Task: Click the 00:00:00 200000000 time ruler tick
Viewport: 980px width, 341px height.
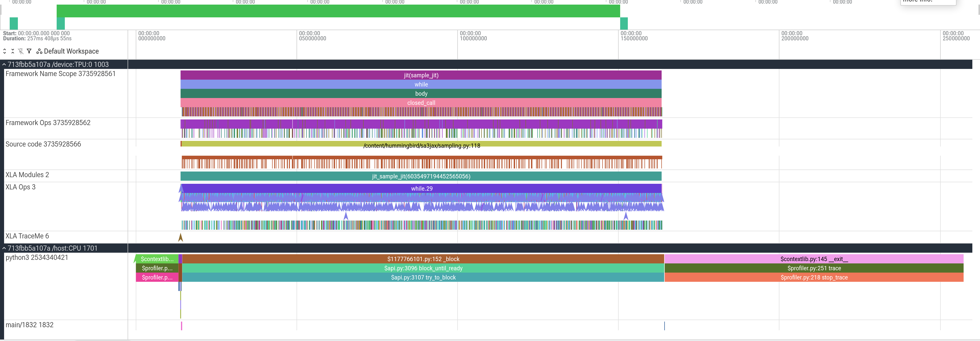Action: click(x=795, y=36)
